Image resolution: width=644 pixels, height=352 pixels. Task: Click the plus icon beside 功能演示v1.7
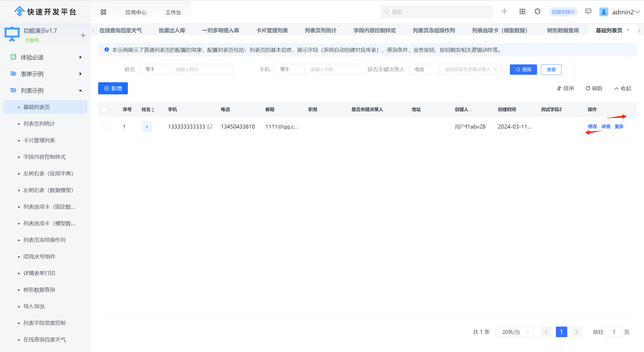(x=83, y=35)
